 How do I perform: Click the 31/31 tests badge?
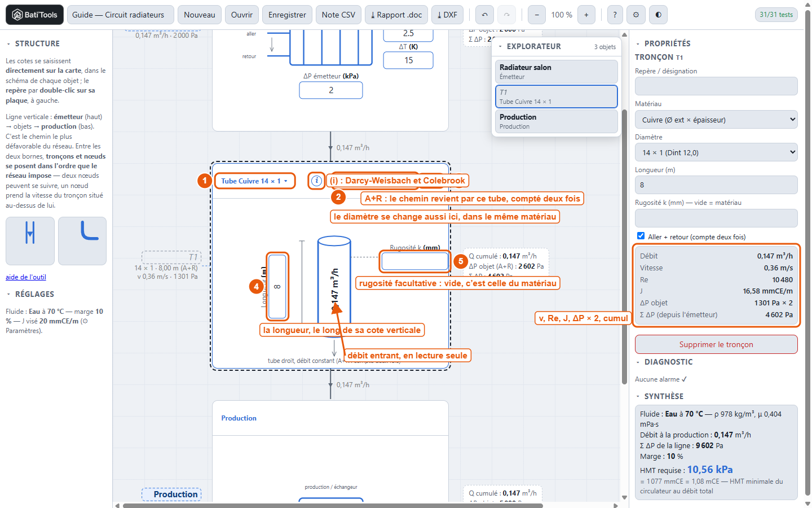click(776, 15)
